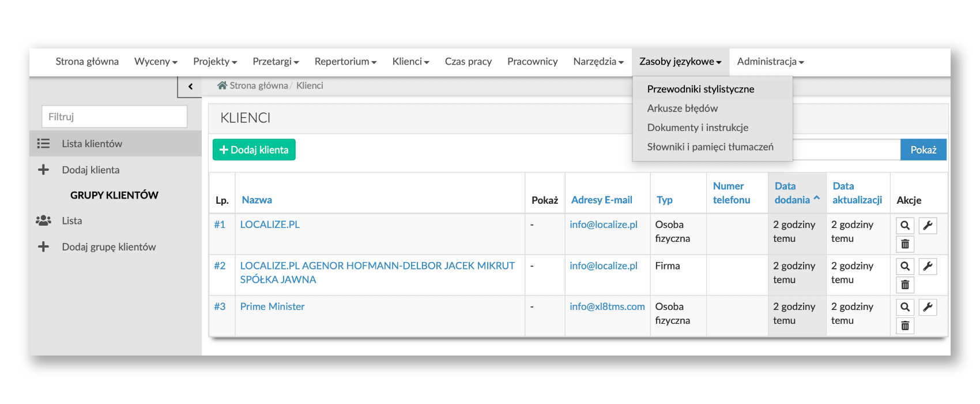Sort by Typ column header
The height and width of the screenshot is (404, 980).
pyautogui.click(x=665, y=200)
